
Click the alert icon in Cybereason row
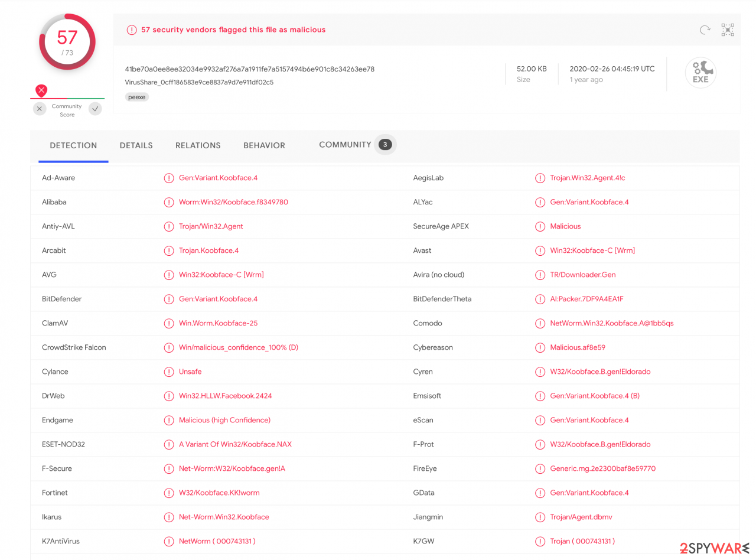pyautogui.click(x=540, y=347)
